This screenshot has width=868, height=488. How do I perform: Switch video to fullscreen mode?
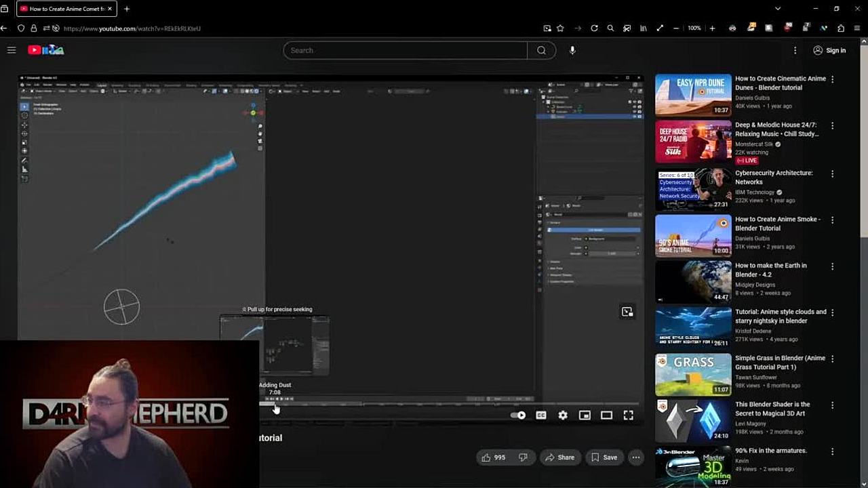[628, 415]
